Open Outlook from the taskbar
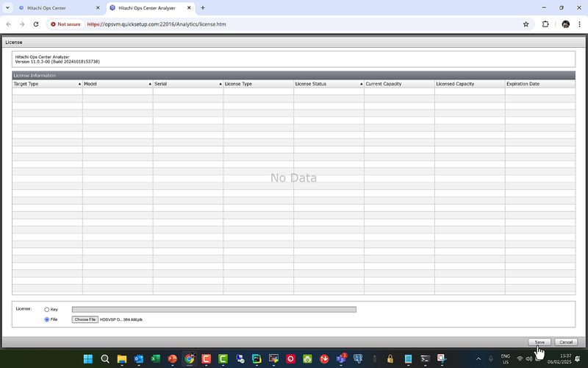The height and width of the screenshot is (368, 588). tap(139, 359)
